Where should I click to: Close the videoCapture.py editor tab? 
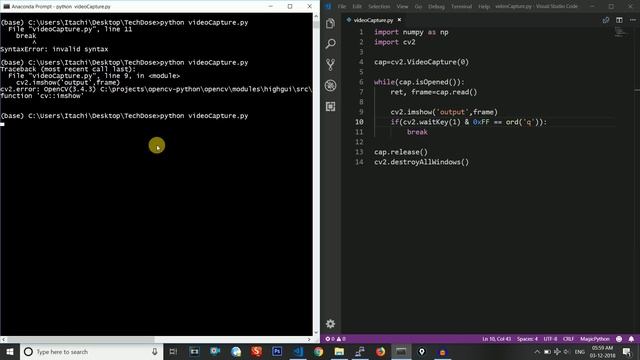[x=399, y=20]
